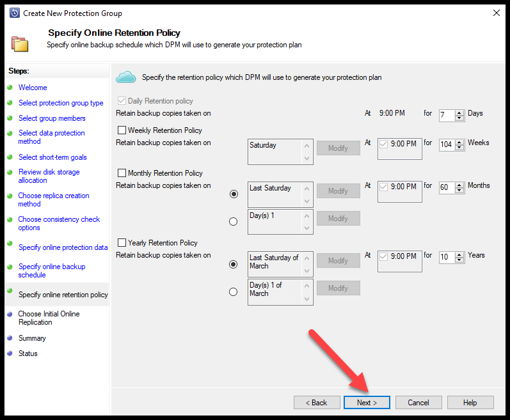The width and height of the screenshot is (510, 420).
Task: Go to Select protection group type step
Action: [61, 103]
